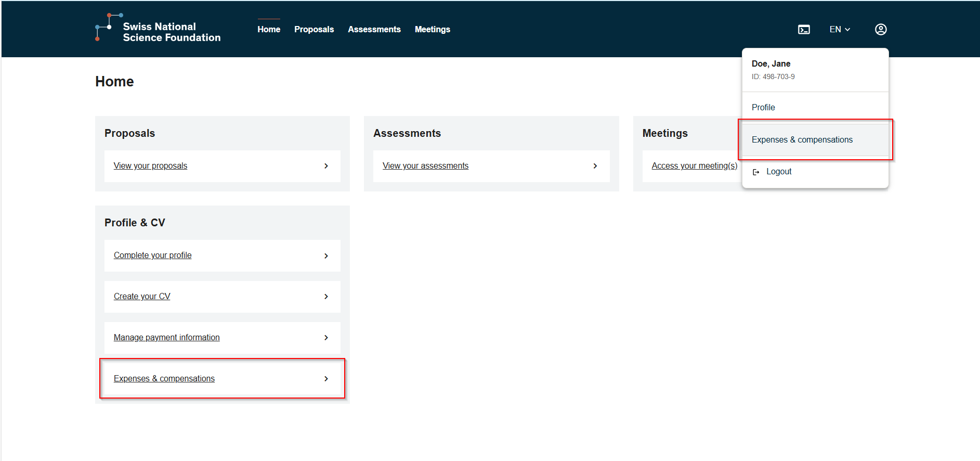Choose Profile in the user menu
This screenshot has width=980, height=461.
pos(763,107)
